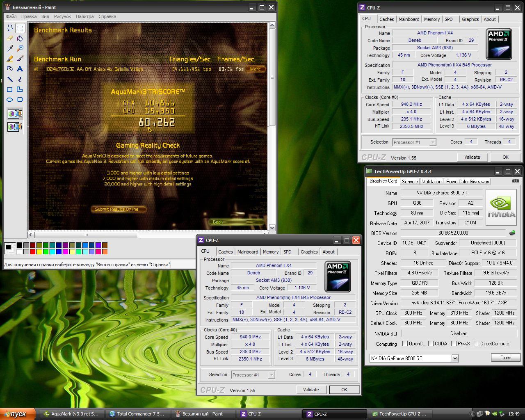Image resolution: width=525 pixels, height=420 pixels.
Task: Open the SPD tab in the upper CPU-Z window
Action: (x=449, y=19)
